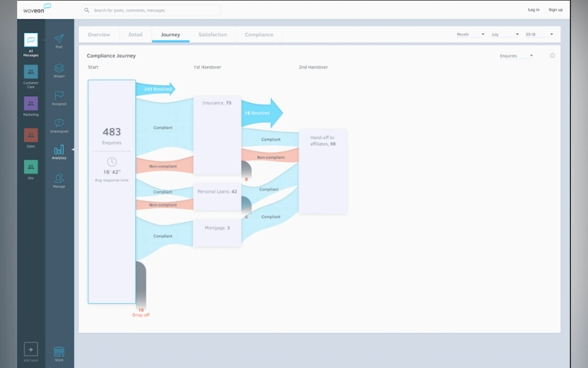Select the Analytics bar chart icon
The image size is (588, 368).
pos(59,150)
